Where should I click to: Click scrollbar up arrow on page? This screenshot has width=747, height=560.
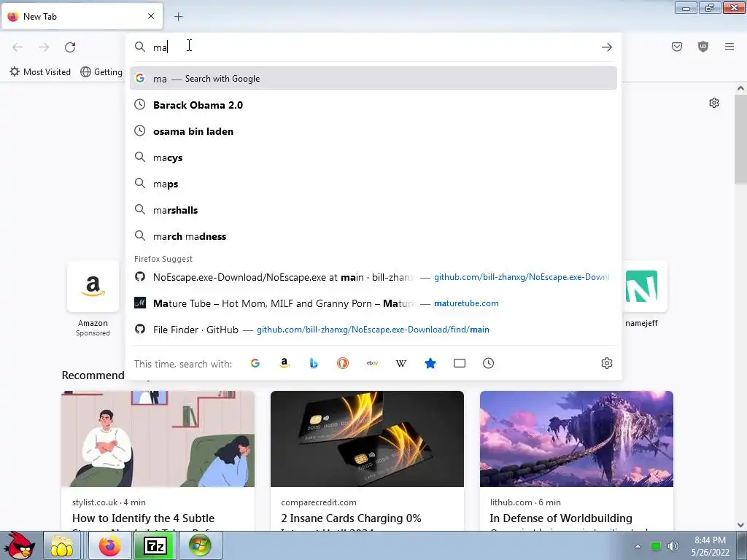click(x=740, y=88)
